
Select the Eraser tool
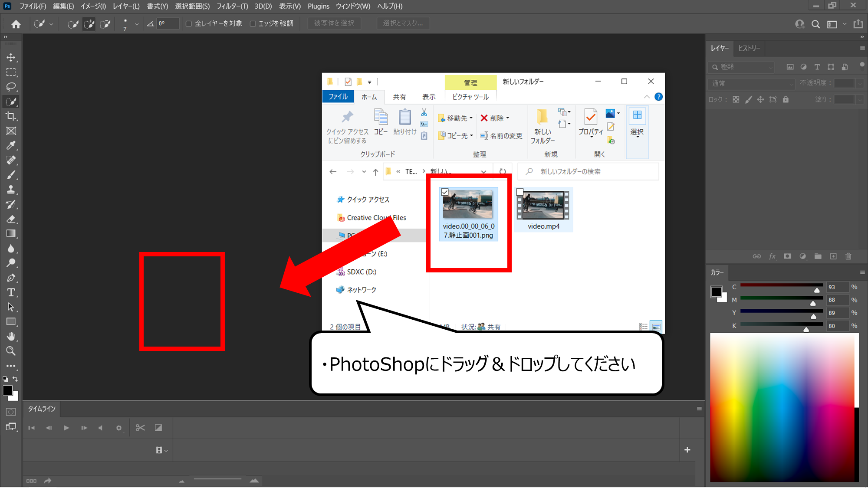click(11, 219)
